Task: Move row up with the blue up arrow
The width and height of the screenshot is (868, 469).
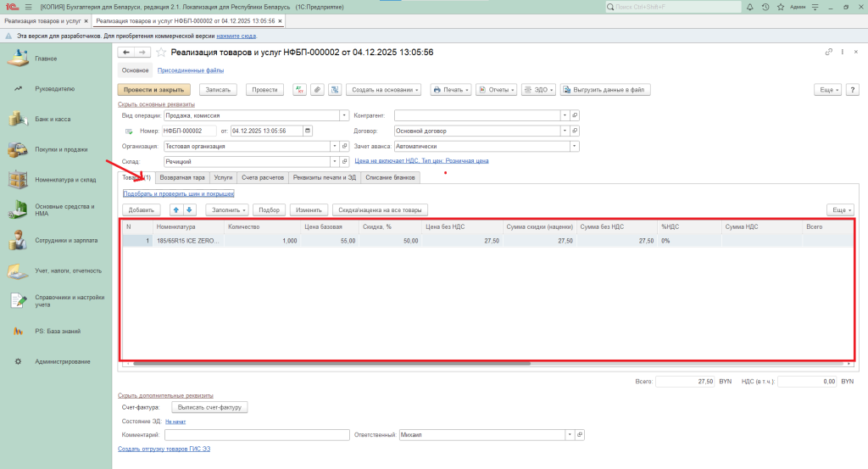Action: 176,209
